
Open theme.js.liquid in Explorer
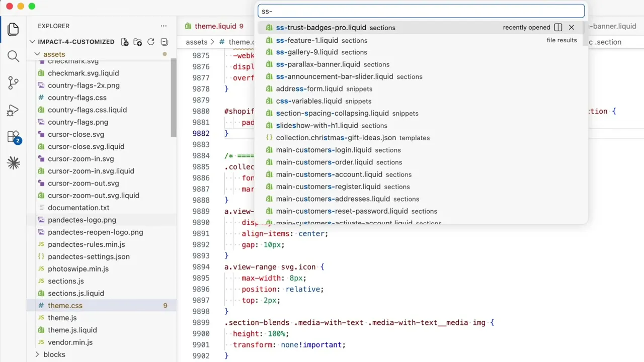pos(72,330)
